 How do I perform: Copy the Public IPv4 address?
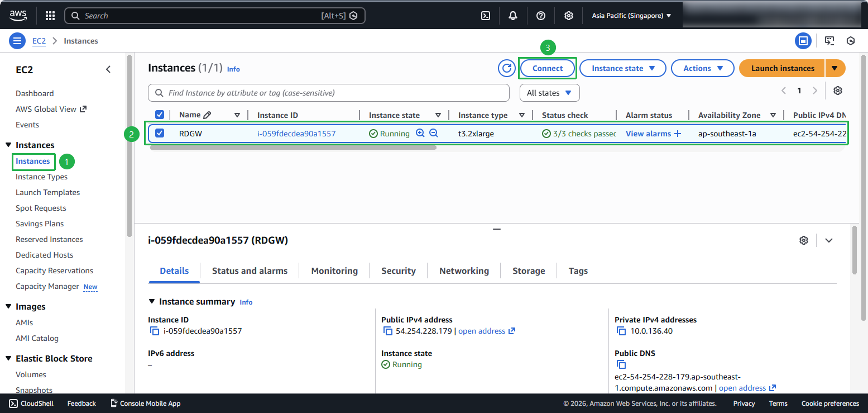pyautogui.click(x=388, y=331)
